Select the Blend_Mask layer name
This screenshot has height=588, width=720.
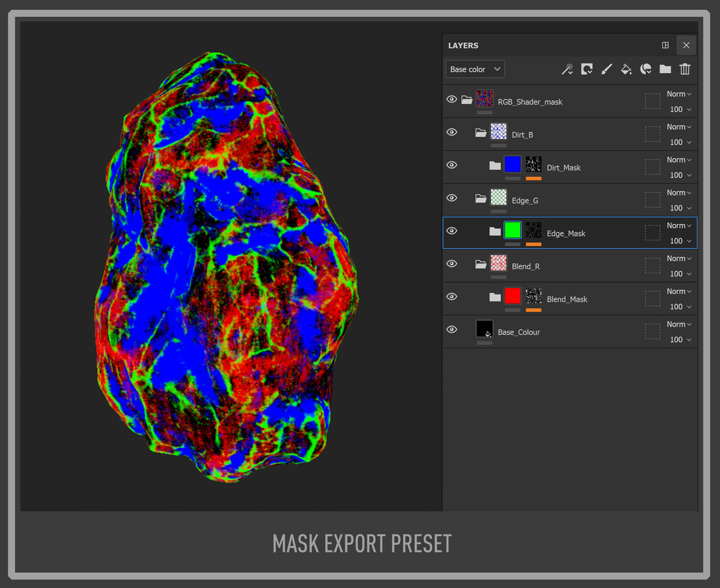tap(567, 300)
